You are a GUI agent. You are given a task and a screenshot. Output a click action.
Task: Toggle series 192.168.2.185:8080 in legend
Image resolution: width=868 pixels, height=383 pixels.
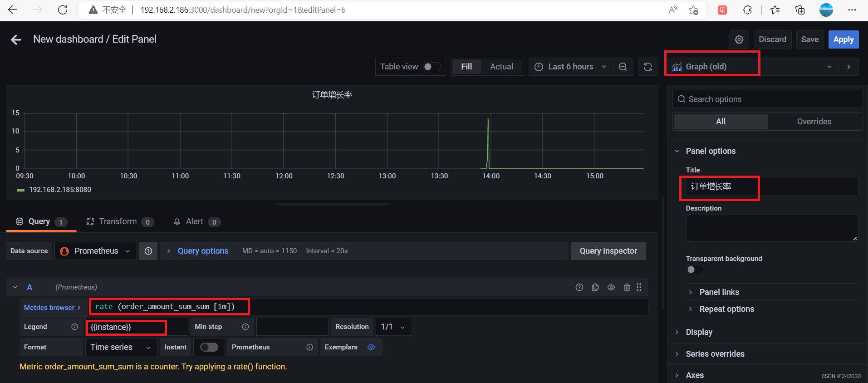(x=60, y=190)
